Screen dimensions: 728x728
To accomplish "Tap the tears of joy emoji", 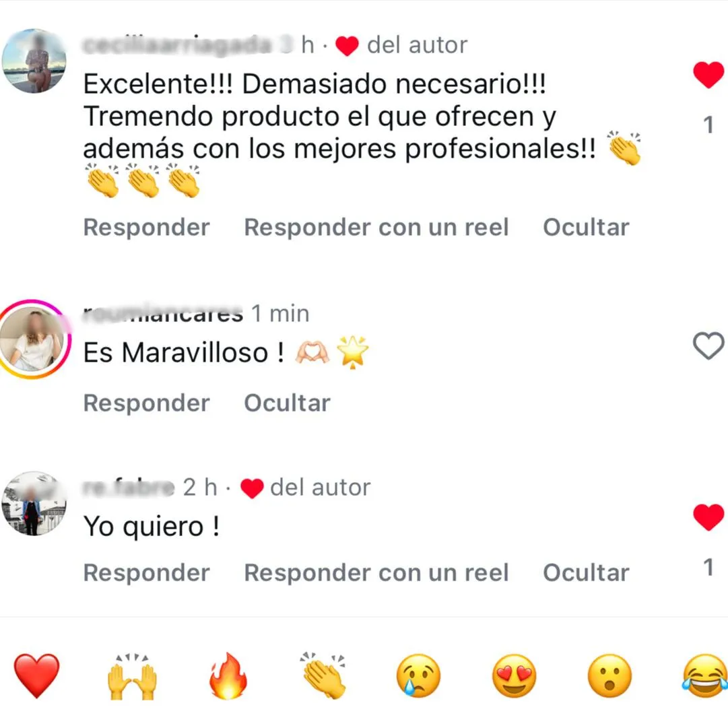I will [x=705, y=675].
